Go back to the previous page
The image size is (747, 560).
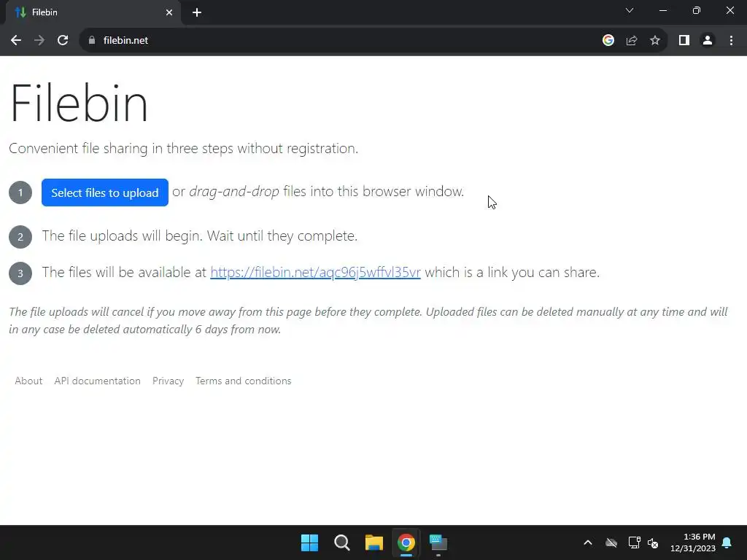16,41
